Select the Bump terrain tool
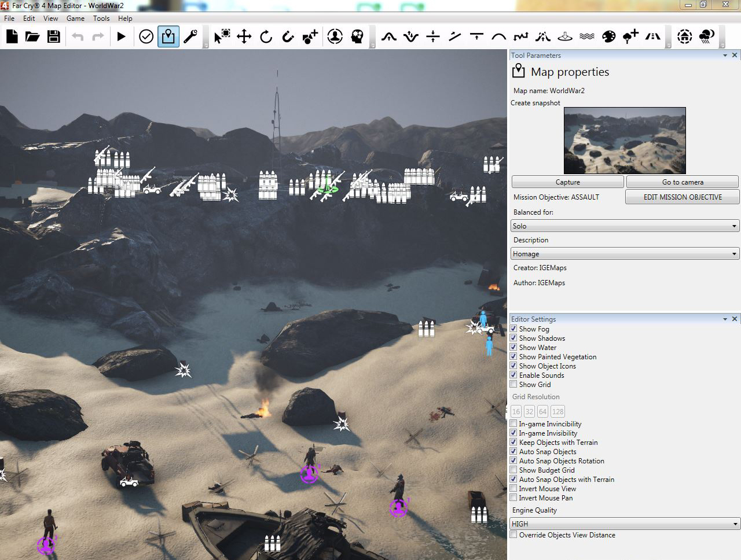 [x=389, y=36]
